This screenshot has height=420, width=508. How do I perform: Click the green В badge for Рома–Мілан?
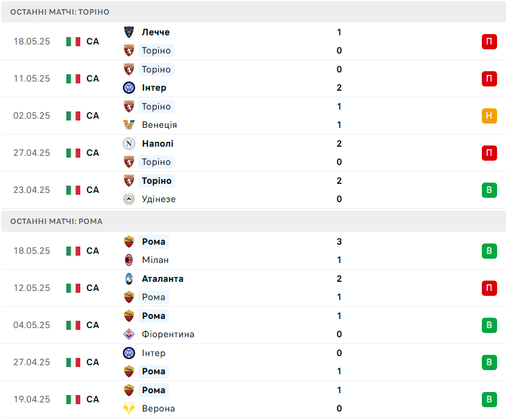pos(489,251)
